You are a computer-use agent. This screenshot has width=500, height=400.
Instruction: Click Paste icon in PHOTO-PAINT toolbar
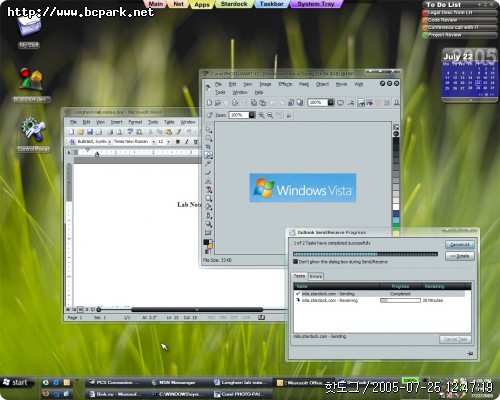pos(263,103)
